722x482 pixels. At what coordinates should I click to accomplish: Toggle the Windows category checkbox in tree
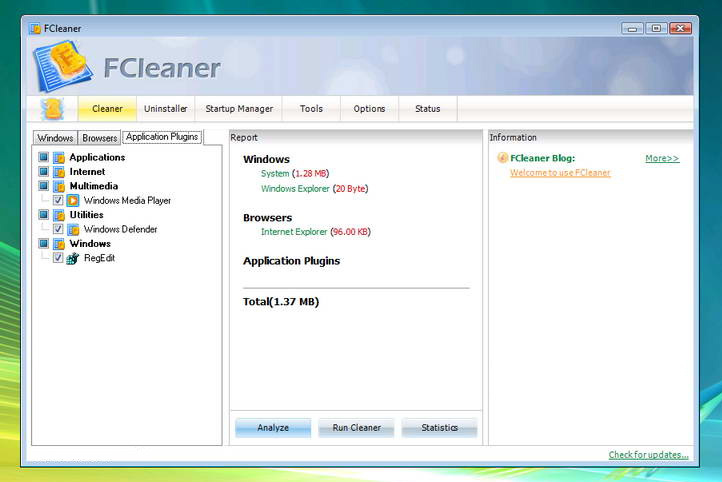click(x=44, y=243)
